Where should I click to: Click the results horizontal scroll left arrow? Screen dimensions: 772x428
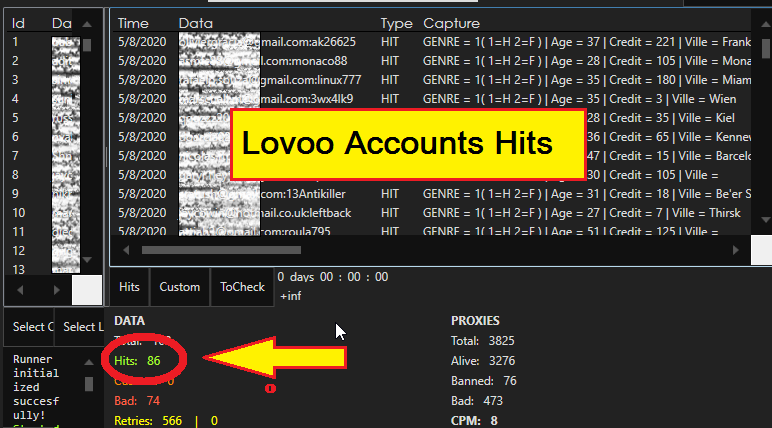126,250
